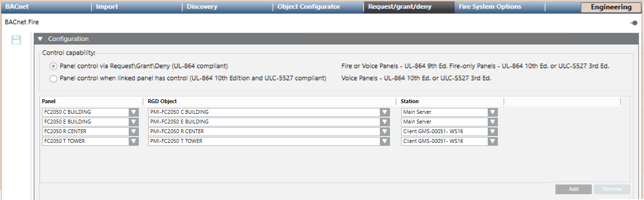Click the pin icon at top right
This screenshot has width=644, height=200.
tap(634, 23)
